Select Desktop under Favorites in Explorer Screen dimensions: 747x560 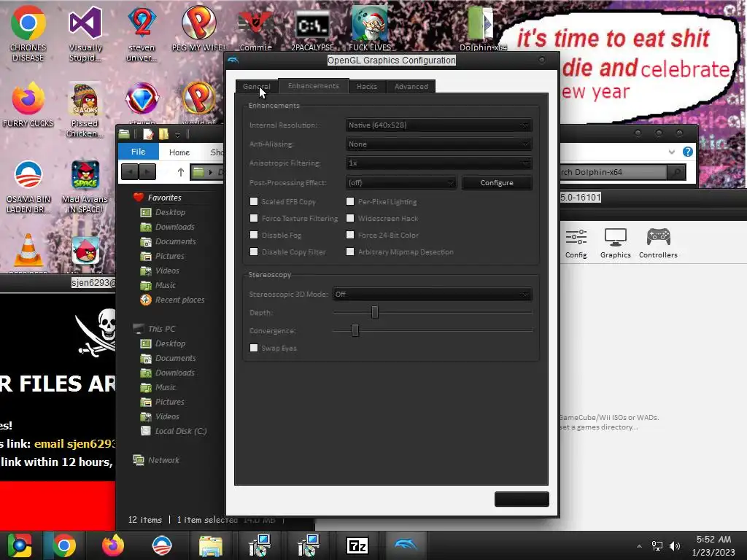[163, 212]
